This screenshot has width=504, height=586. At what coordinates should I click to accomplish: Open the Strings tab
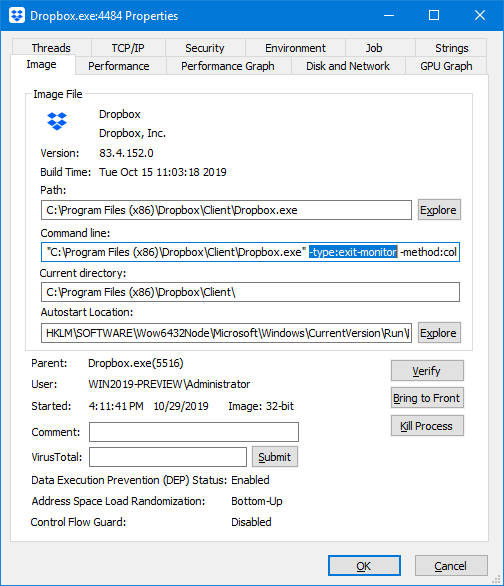pyautogui.click(x=452, y=48)
